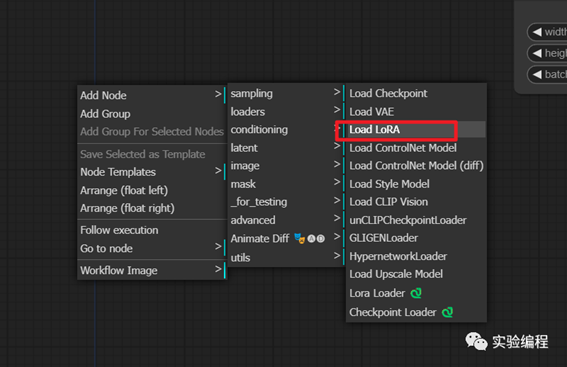567x367 pixels.
Task: Add the Lora Loader node
Action: click(x=416, y=293)
